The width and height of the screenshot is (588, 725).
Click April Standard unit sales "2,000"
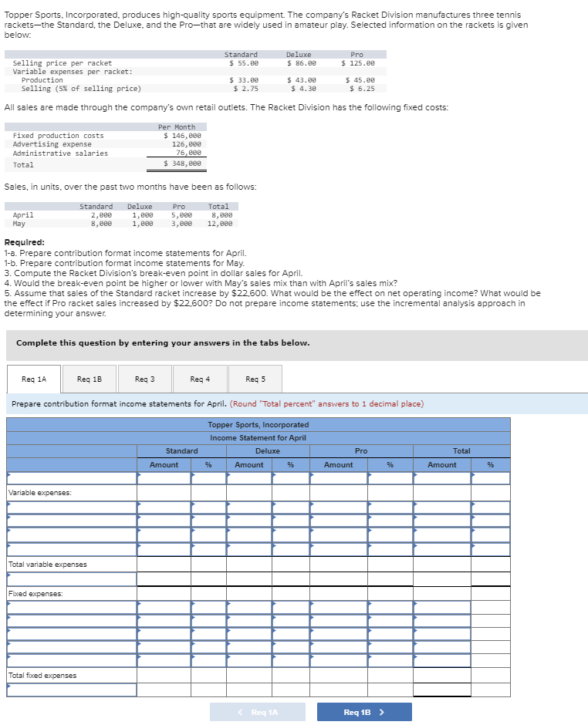[x=101, y=215]
